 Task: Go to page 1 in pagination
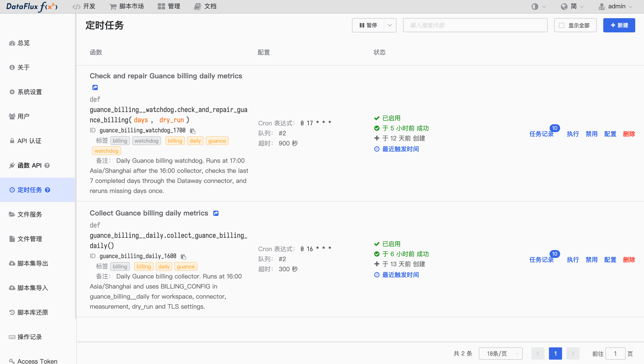pos(556,353)
